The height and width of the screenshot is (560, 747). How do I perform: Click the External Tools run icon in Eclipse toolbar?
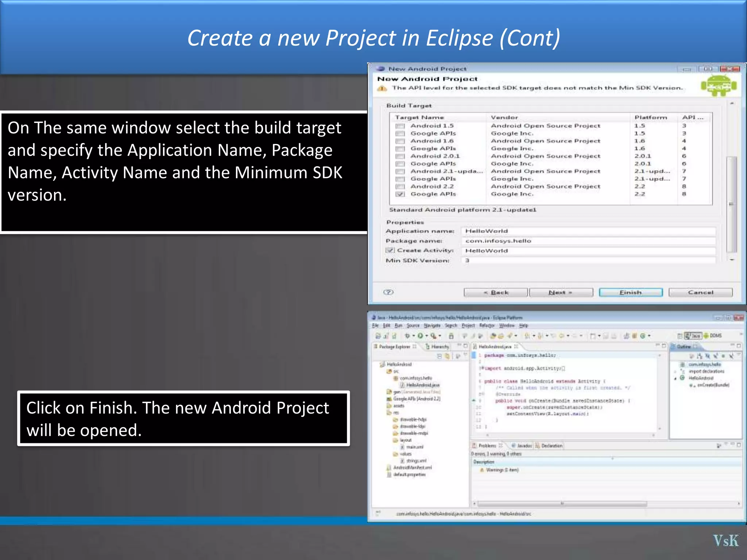(433, 336)
